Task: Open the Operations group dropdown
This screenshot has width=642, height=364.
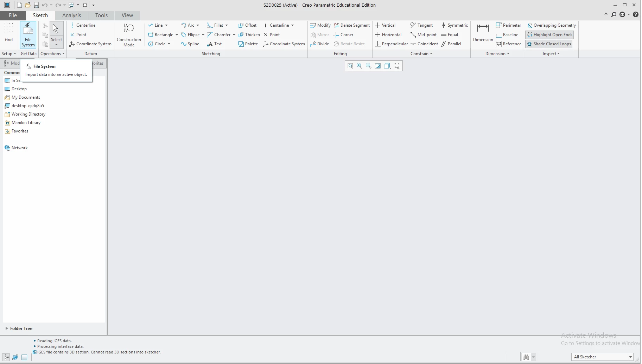Action: pos(52,54)
